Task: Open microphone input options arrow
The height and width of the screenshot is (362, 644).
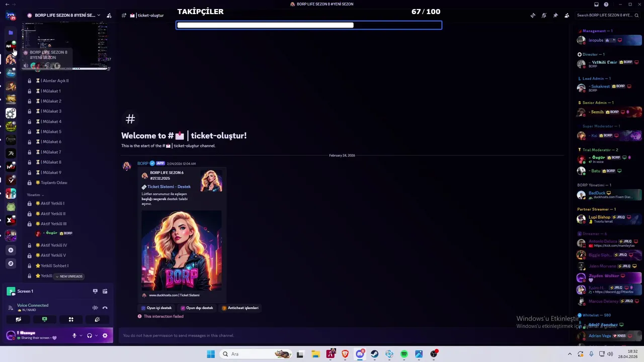Action: (x=80, y=335)
